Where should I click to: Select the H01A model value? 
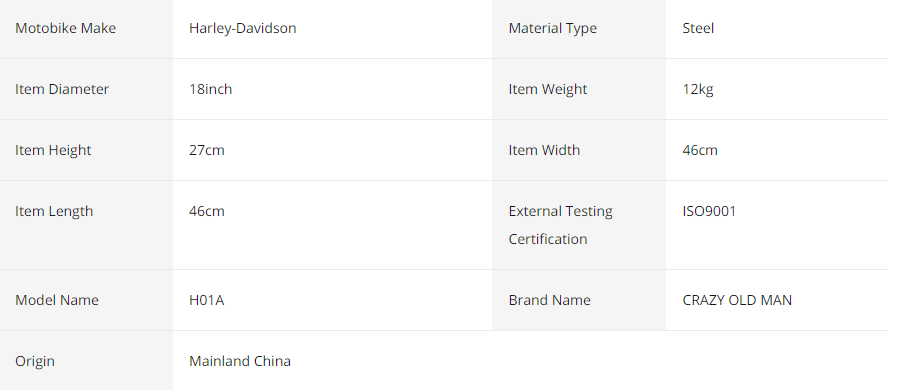pos(206,300)
